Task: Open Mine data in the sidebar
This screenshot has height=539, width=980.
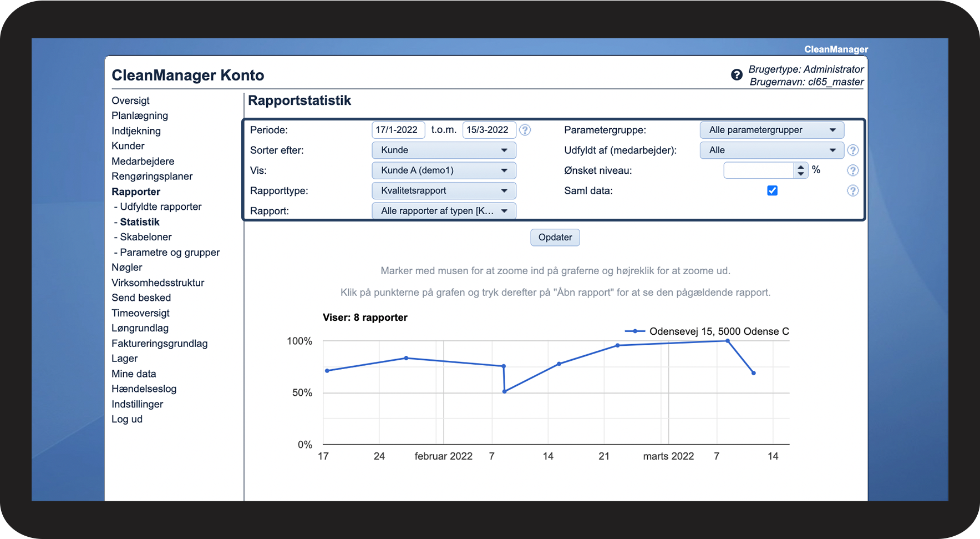Action: pos(134,374)
